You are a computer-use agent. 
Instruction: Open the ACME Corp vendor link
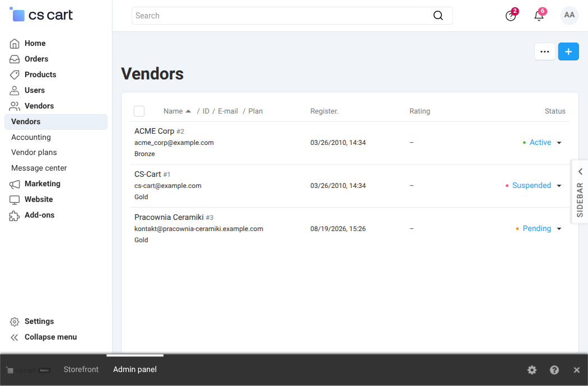[154, 131]
